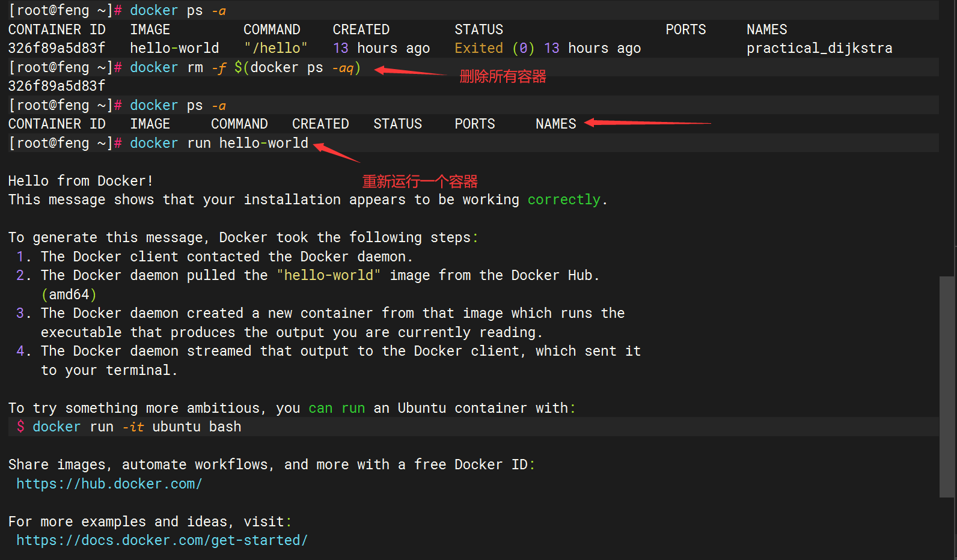Click the 326f89a5d83f output below the docker rm command
This screenshot has height=560, width=957.
[x=57, y=86]
